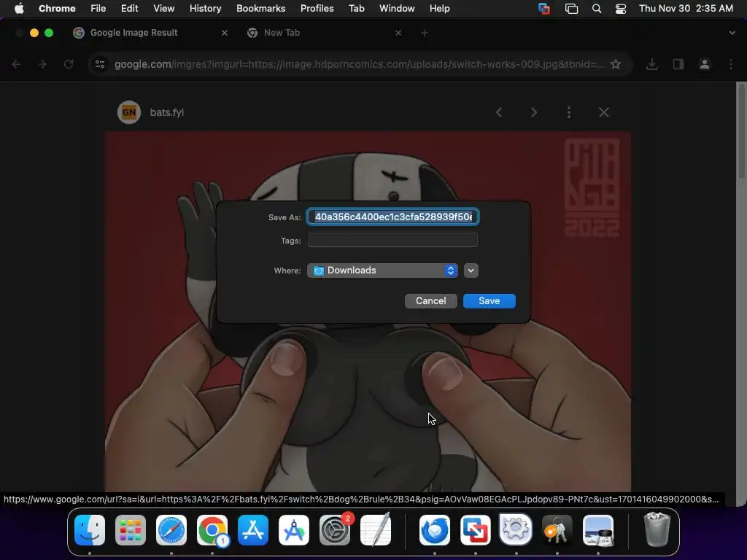Show the previous image with the left chevron
747x560 pixels.
(499, 112)
